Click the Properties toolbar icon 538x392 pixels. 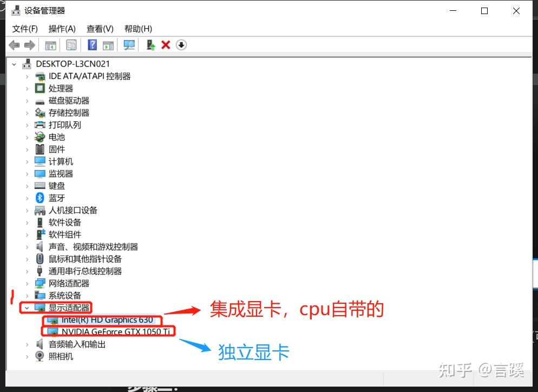tap(71, 45)
